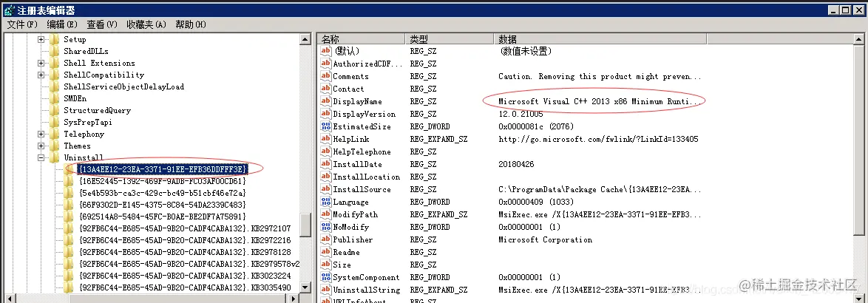Click the string icon beside (默认) value
The width and height of the screenshot is (868, 303).
pos(325,51)
